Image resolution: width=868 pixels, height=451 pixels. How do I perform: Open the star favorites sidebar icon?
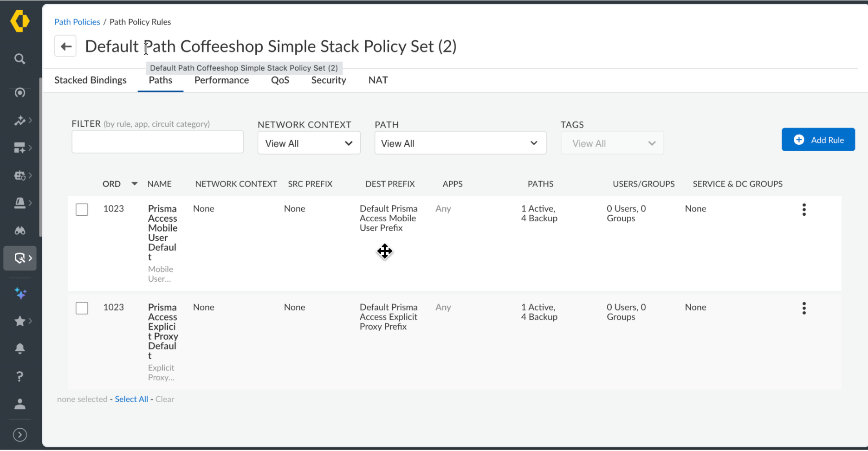19,321
